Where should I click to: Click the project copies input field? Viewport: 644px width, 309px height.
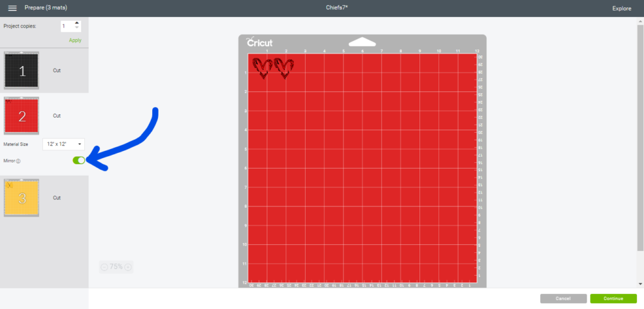pyautogui.click(x=67, y=26)
